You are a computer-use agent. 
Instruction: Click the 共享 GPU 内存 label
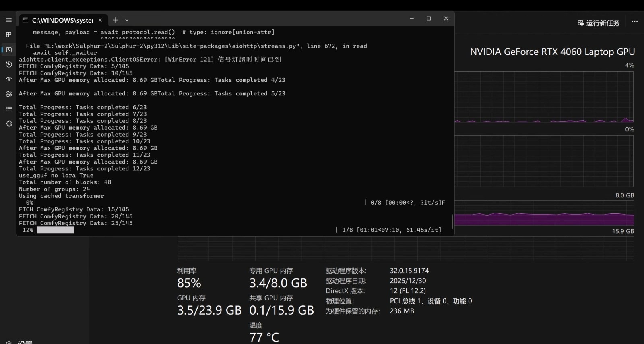(271, 298)
